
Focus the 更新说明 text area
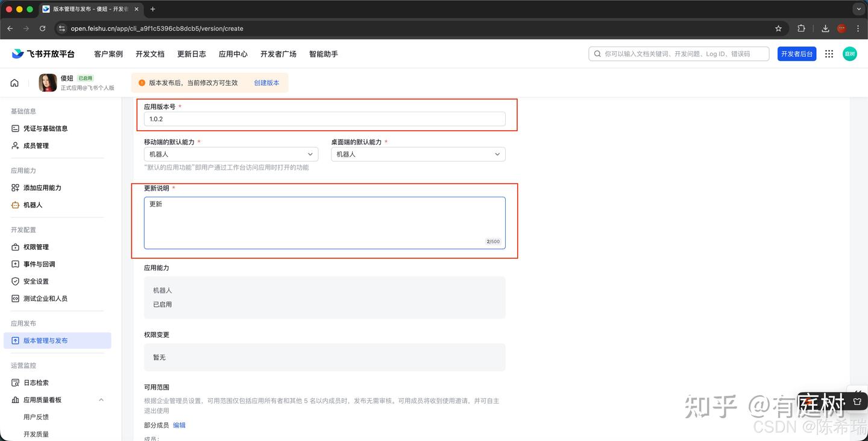(324, 223)
